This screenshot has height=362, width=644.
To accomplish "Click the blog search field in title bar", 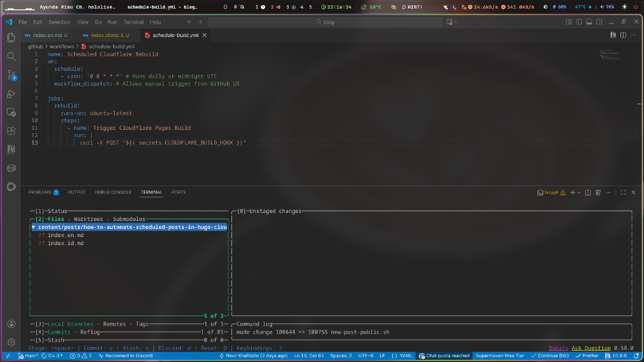I will 324,22.
